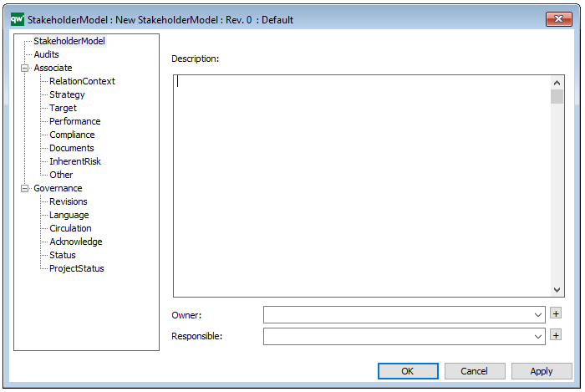This screenshot has width=585, height=392.
Task: Open the Circulation page
Action: (70, 228)
